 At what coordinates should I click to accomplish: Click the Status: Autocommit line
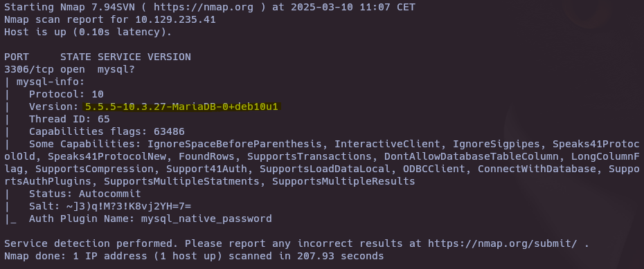coord(85,194)
